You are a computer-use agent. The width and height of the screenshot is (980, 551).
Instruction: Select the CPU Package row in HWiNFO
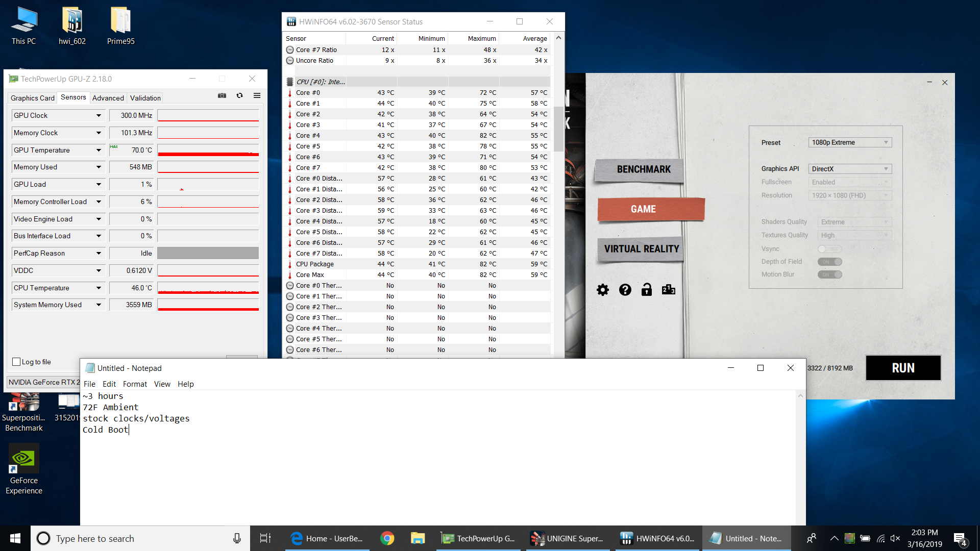(x=416, y=264)
